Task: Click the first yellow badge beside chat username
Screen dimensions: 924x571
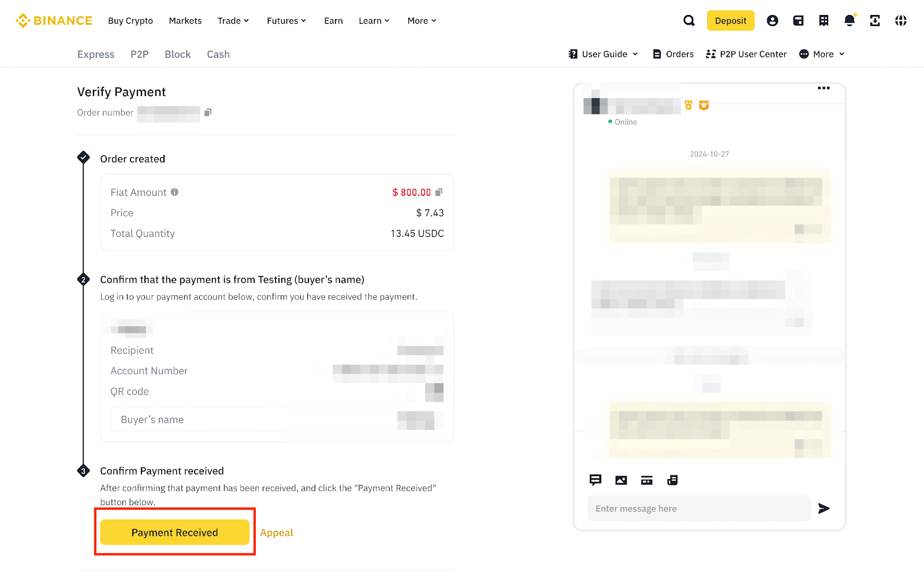Action: pos(688,105)
